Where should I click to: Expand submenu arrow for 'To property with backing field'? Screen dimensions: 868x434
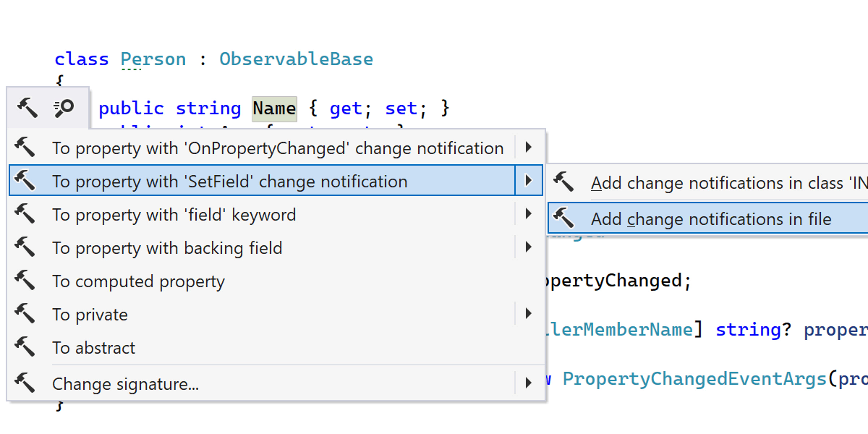pos(529,248)
